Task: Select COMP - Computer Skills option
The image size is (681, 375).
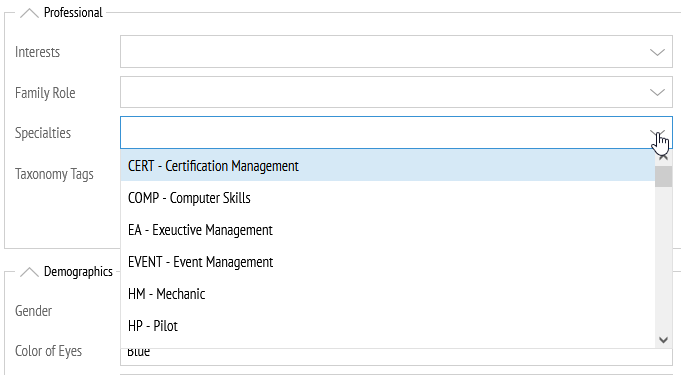Action: click(387, 198)
